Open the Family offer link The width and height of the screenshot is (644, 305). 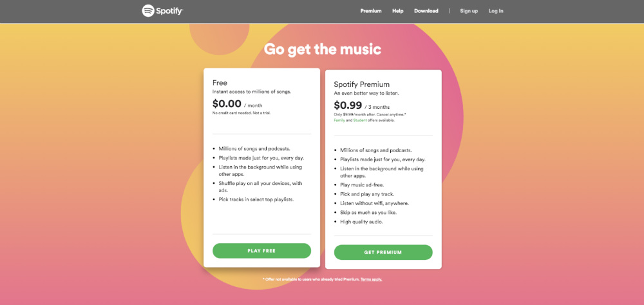[x=339, y=121]
